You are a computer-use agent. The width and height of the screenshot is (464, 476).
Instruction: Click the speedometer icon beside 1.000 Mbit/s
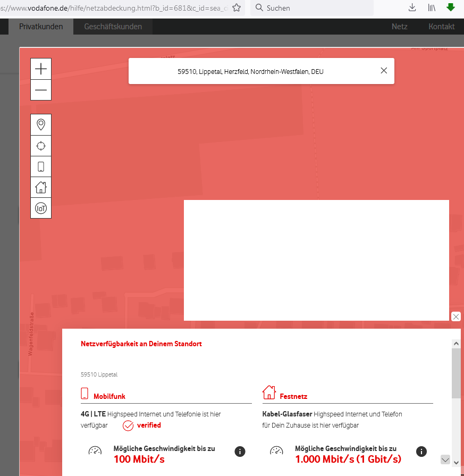point(276,450)
